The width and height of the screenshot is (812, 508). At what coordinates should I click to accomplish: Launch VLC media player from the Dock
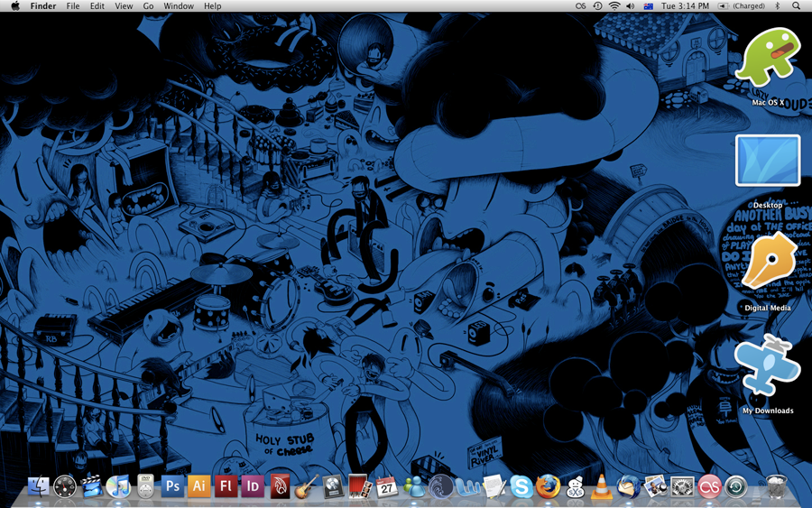[x=601, y=486]
